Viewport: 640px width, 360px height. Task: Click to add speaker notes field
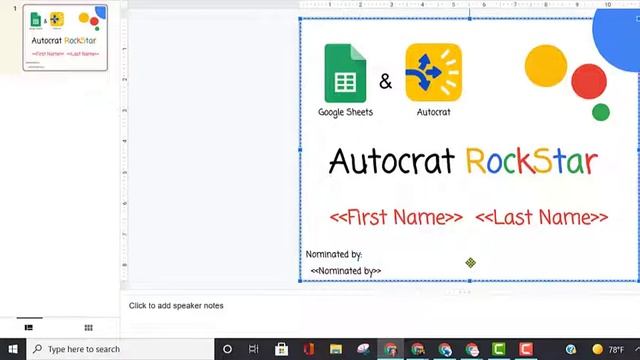pos(176,306)
